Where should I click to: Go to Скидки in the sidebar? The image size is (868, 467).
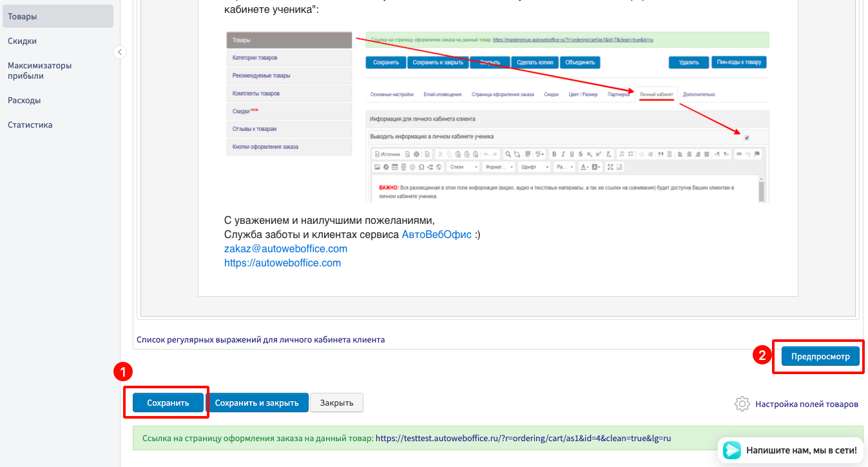22,41
